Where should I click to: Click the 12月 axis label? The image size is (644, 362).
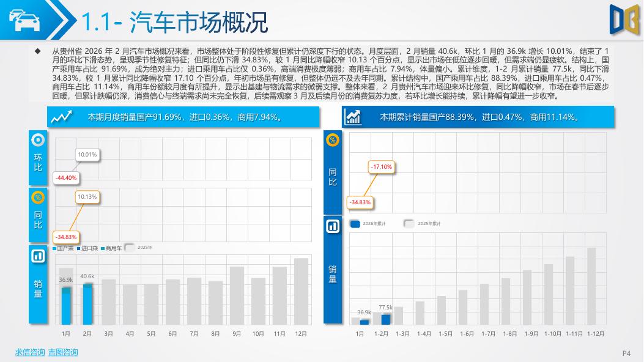pyautogui.click(x=301, y=334)
